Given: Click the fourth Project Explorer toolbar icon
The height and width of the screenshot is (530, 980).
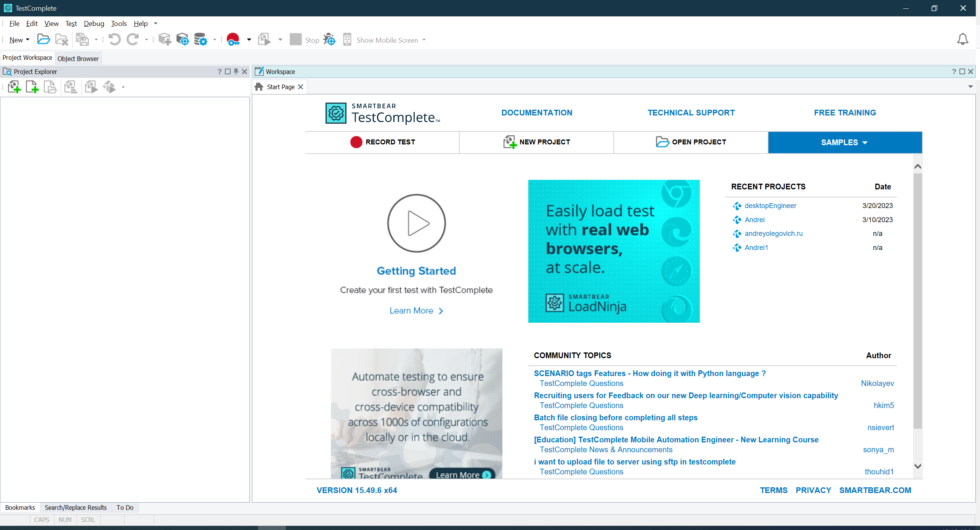Looking at the screenshot, I should coord(71,87).
